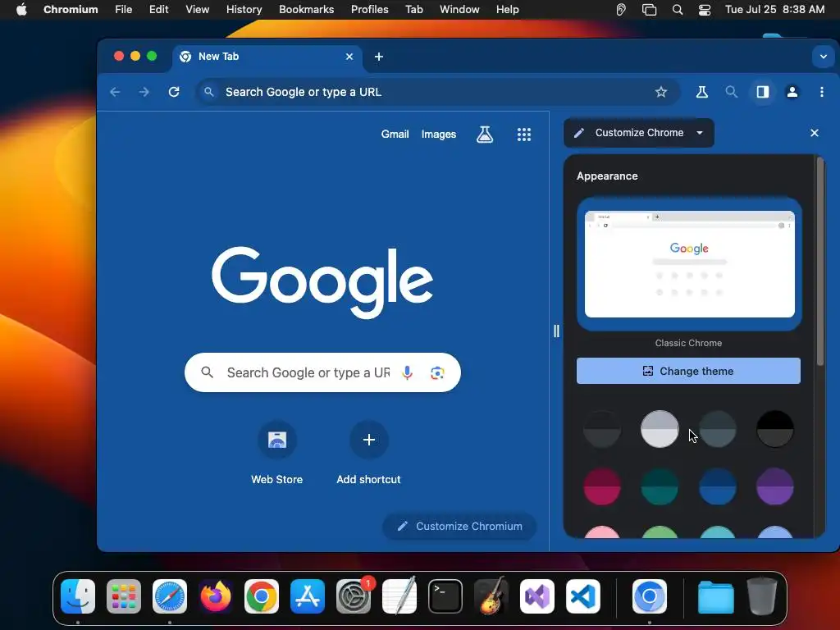This screenshot has height=630, width=840.
Task: Open App Store from the Dock
Action: [x=308, y=596]
